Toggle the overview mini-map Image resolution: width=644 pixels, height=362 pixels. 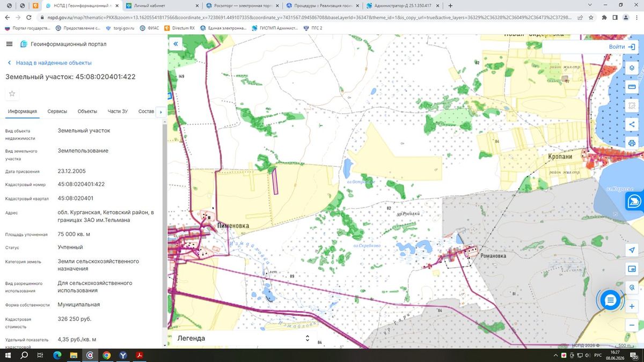point(632,269)
